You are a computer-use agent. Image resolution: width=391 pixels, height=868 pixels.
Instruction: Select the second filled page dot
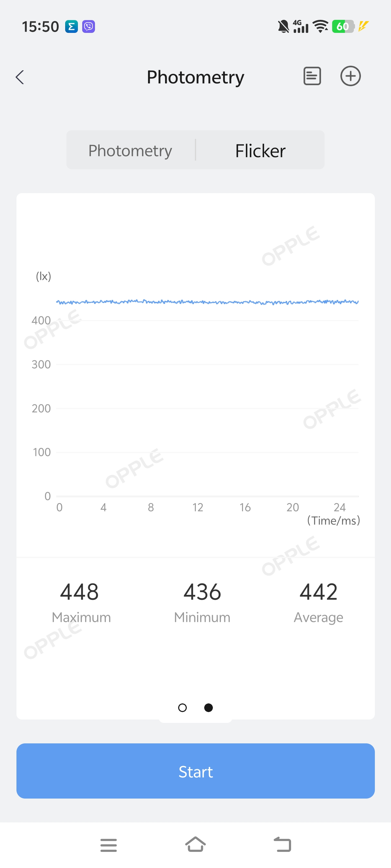pos(209,708)
